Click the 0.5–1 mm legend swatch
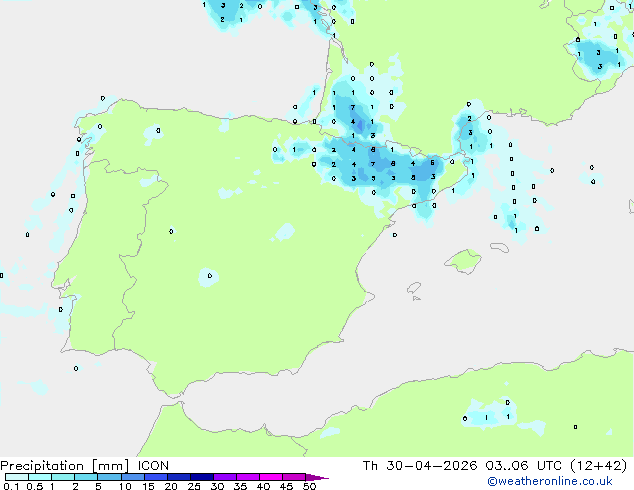Image resolution: width=634 pixels, height=490 pixels. pos(40,477)
